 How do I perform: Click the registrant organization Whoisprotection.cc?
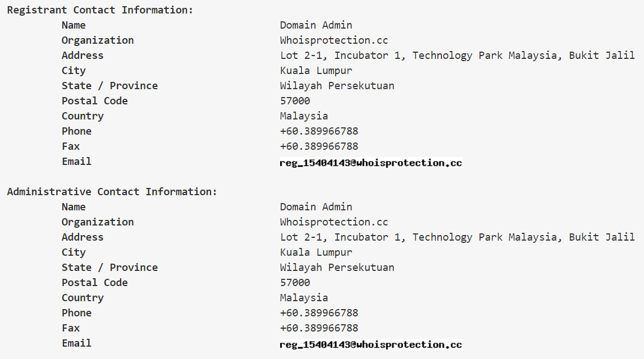point(334,40)
